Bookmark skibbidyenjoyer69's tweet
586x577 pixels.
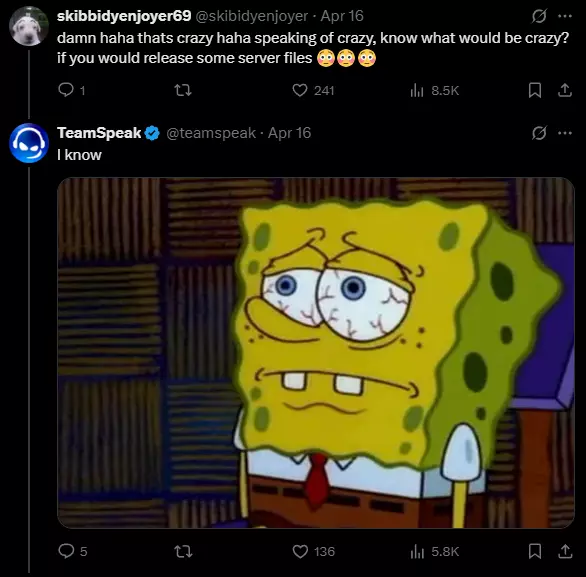pyautogui.click(x=535, y=90)
